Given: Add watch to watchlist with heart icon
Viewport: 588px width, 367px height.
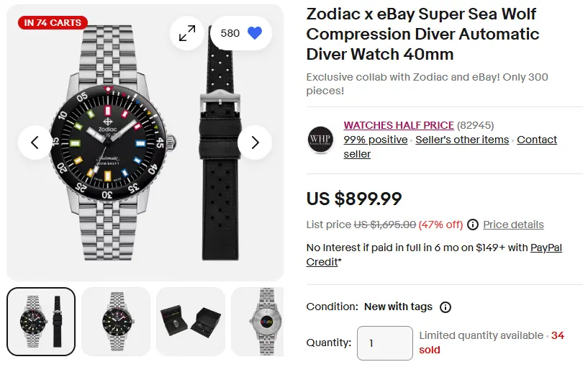Looking at the screenshot, I should (x=254, y=33).
